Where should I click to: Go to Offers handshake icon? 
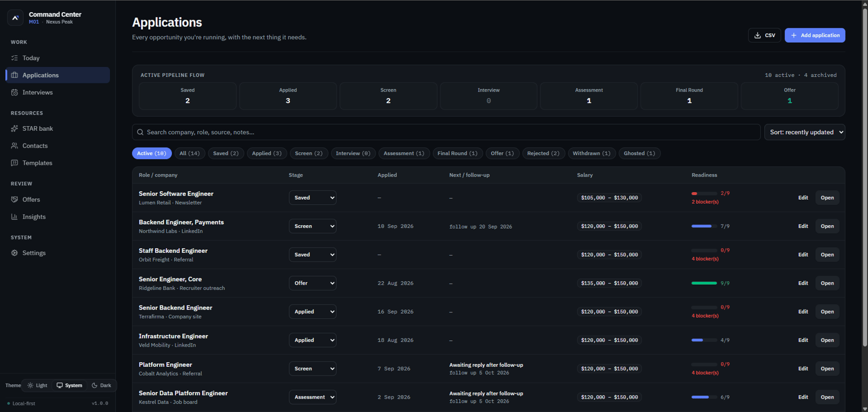point(14,200)
